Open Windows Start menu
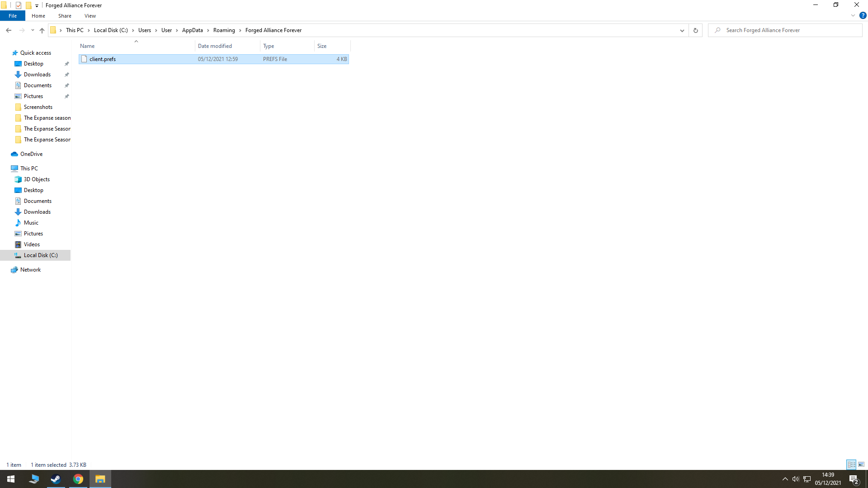 [11, 479]
